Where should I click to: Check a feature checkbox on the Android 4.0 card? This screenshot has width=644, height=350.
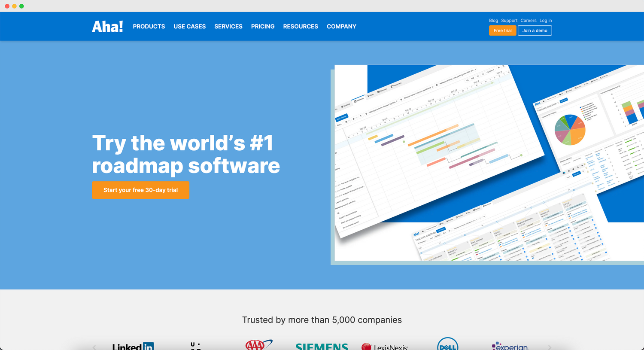point(568,228)
